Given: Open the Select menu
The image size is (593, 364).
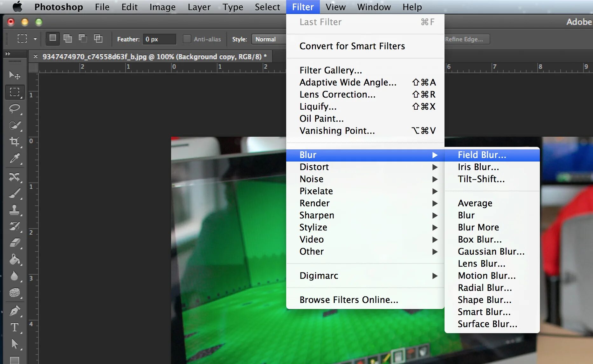Looking at the screenshot, I should 267,7.
